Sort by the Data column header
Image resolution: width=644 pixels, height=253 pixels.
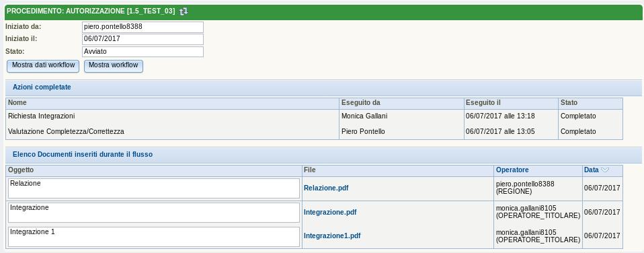(591, 170)
